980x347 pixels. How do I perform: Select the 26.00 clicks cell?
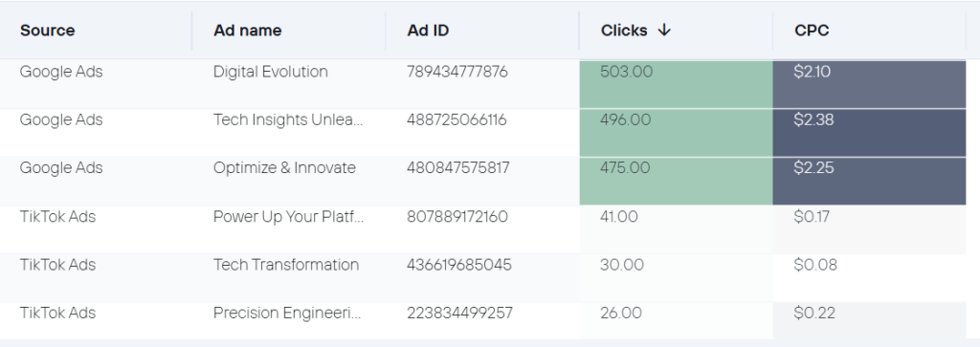(677, 321)
